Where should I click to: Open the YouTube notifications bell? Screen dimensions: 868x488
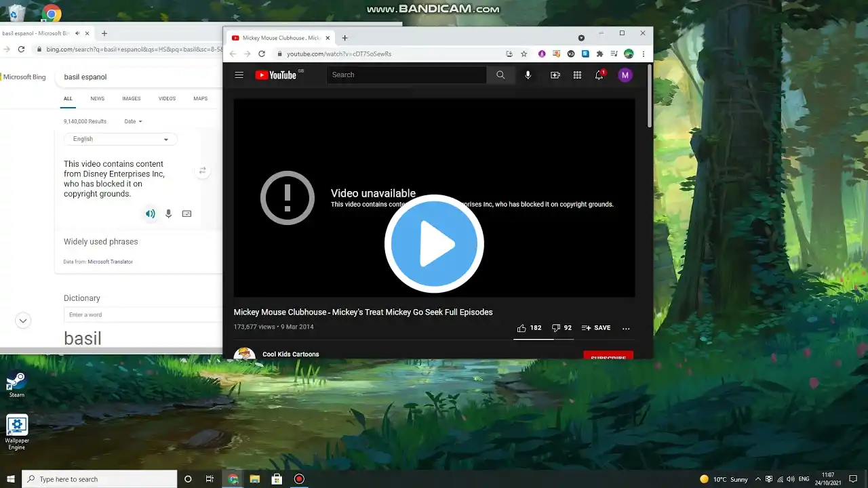[x=599, y=75]
